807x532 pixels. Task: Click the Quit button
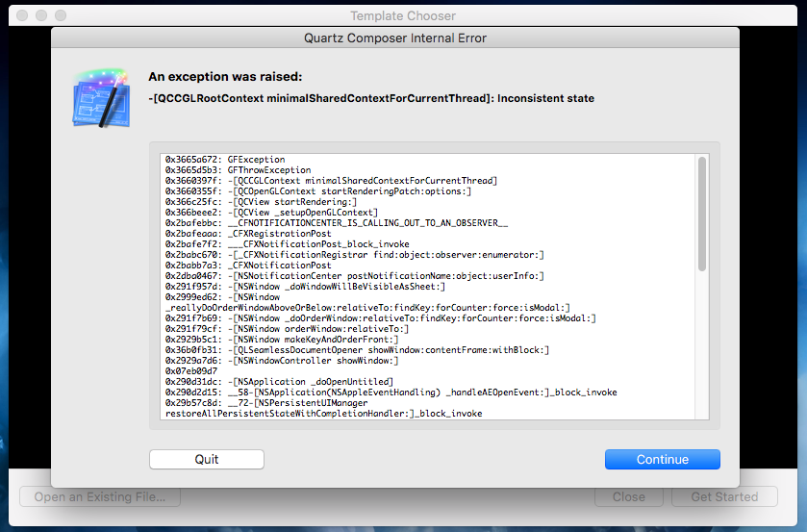click(207, 460)
